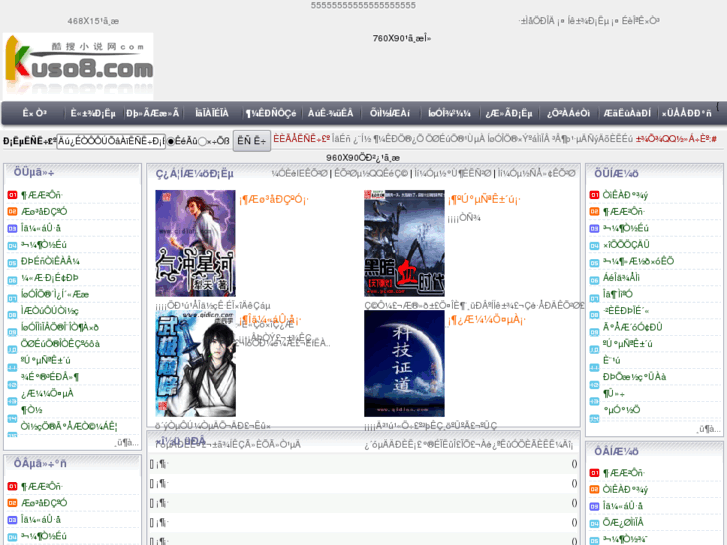Screen dimensions: 727x545
Task: Select rank badge 01 in ÔÂµã»÷°ñ panel
Action: point(12,487)
